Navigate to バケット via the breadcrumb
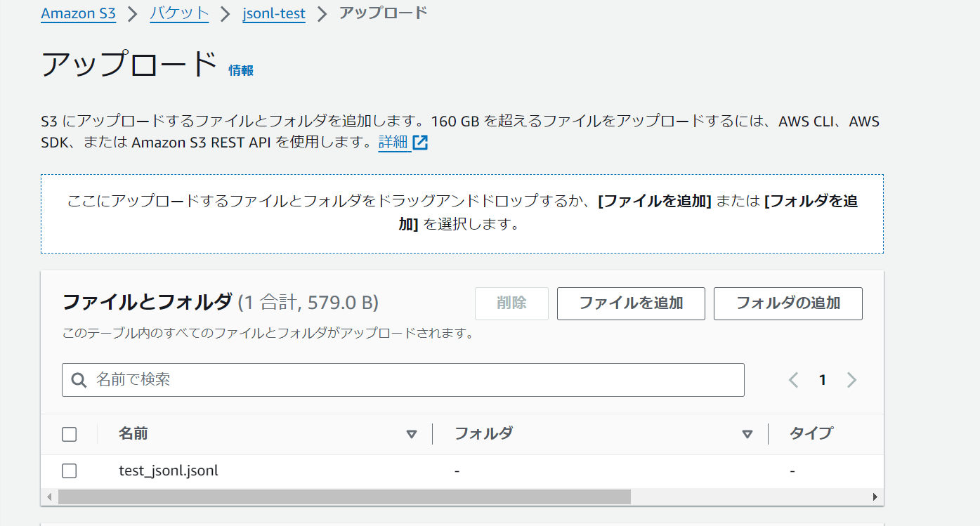980x526 pixels. coord(179,13)
